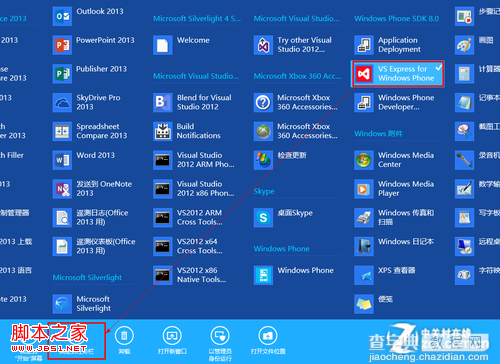Click the Skype group header
Screen dimensions: 500x364
pos(264,191)
